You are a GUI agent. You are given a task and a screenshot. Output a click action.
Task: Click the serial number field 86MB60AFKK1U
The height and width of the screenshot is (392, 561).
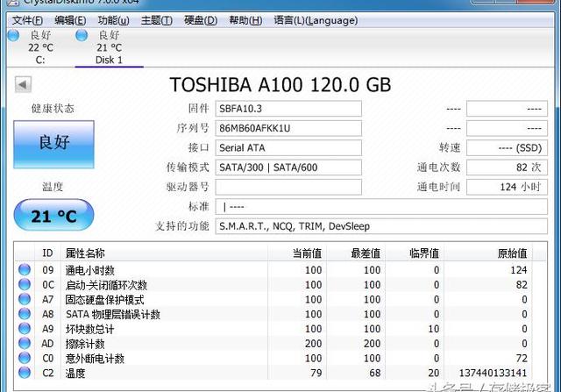[x=288, y=128]
